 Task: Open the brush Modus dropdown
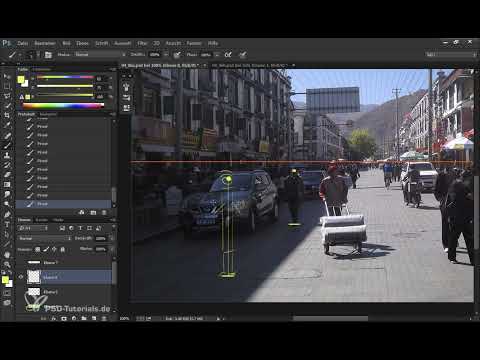click(x=100, y=54)
